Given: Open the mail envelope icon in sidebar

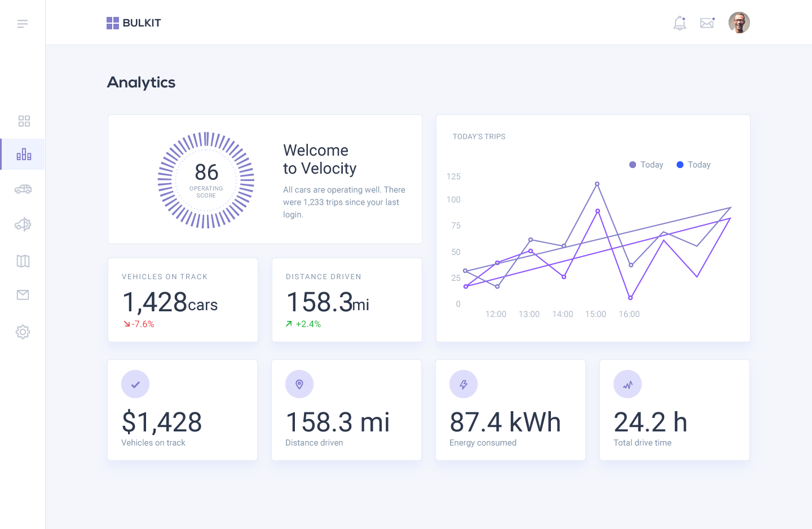Looking at the screenshot, I should pos(23,295).
